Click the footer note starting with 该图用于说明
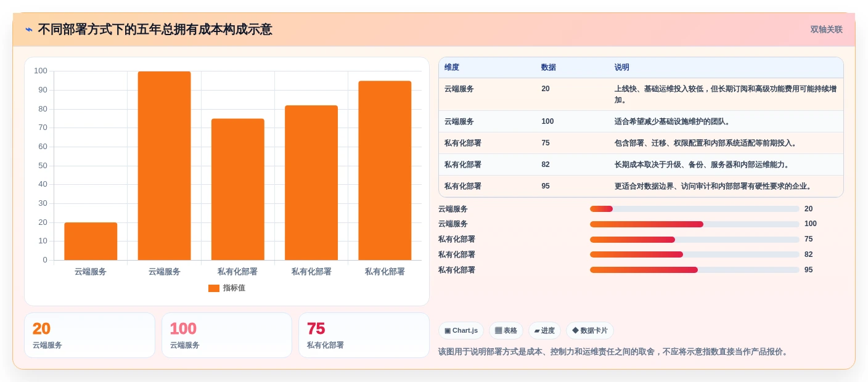This screenshot has height=382, width=868. (614, 352)
